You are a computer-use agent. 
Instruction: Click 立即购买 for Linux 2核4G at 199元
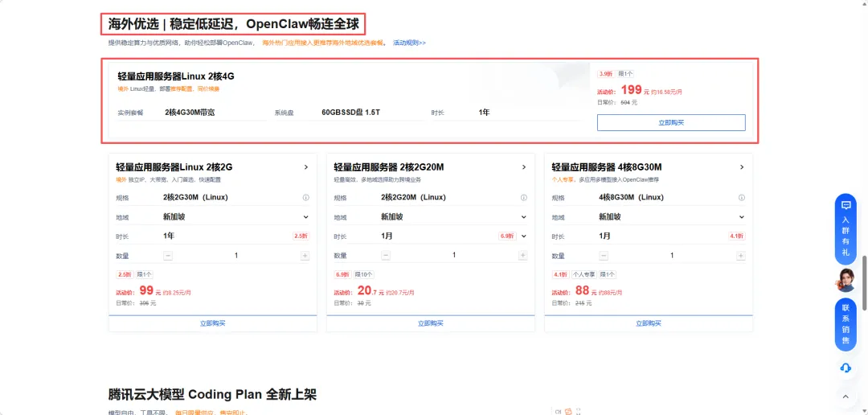point(671,122)
